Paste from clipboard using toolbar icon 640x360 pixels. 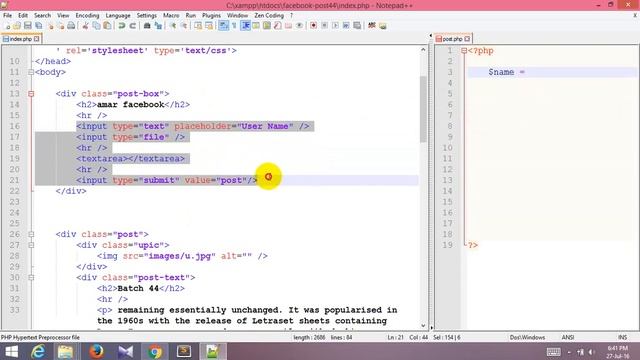[x=107, y=26]
